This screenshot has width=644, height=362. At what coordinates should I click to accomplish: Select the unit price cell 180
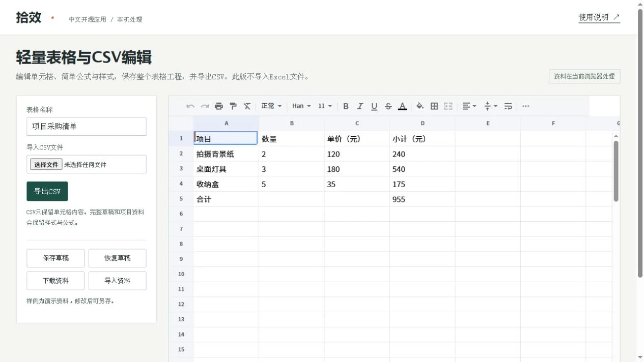point(357,169)
